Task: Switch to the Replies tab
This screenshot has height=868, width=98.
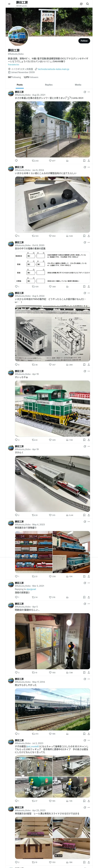Action: [49, 85]
